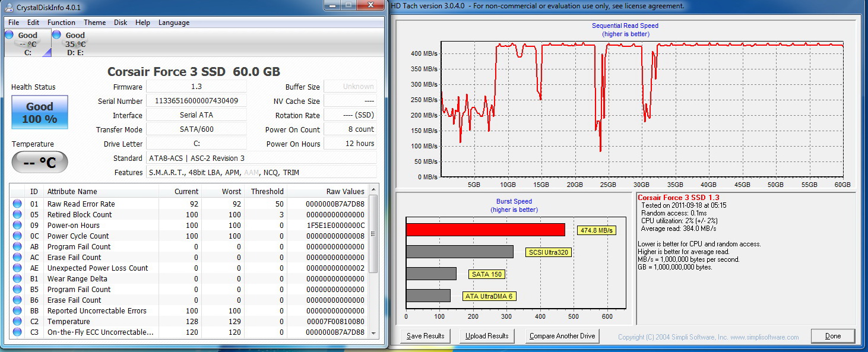Click CrystalDiskInfo title bar app icon
The height and width of the screenshot is (352, 868).
[10, 8]
